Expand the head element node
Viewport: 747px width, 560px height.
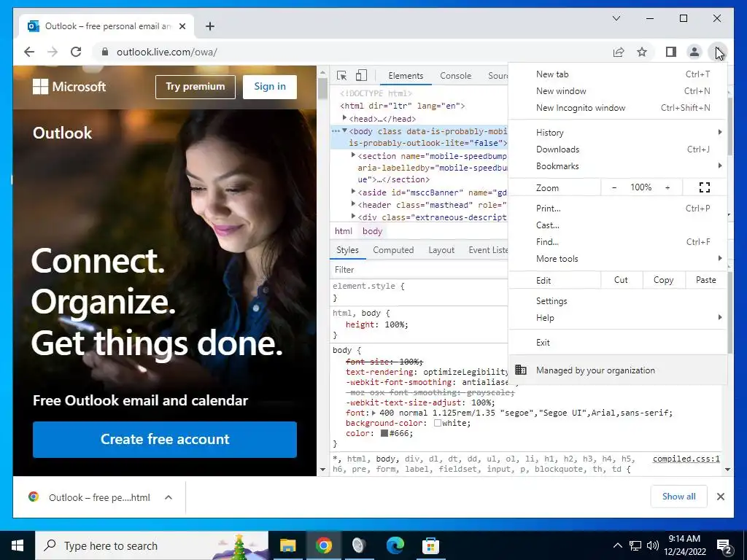(x=344, y=117)
